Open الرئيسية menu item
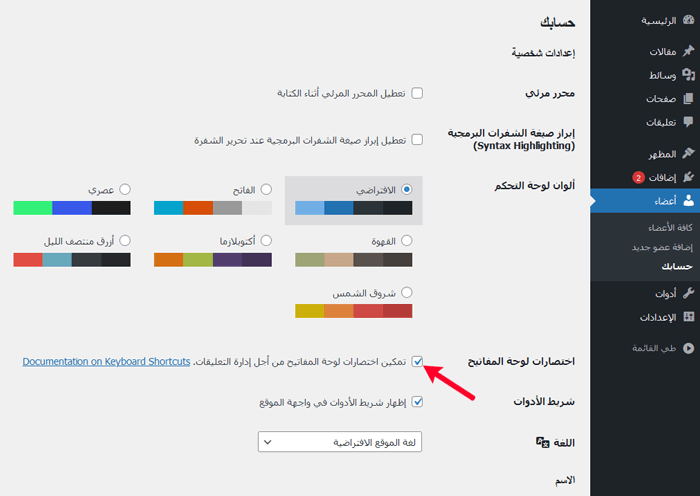700x496 pixels. pos(645,21)
